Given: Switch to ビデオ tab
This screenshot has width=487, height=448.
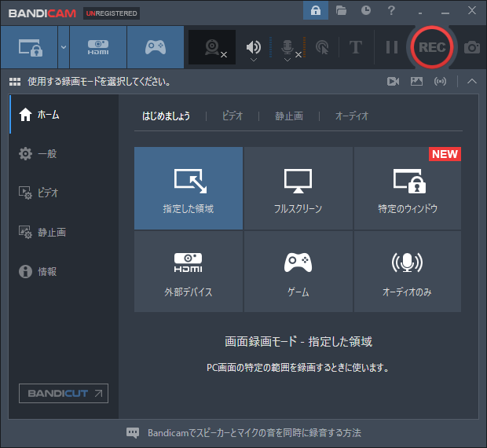Looking at the screenshot, I should pyautogui.click(x=233, y=116).
